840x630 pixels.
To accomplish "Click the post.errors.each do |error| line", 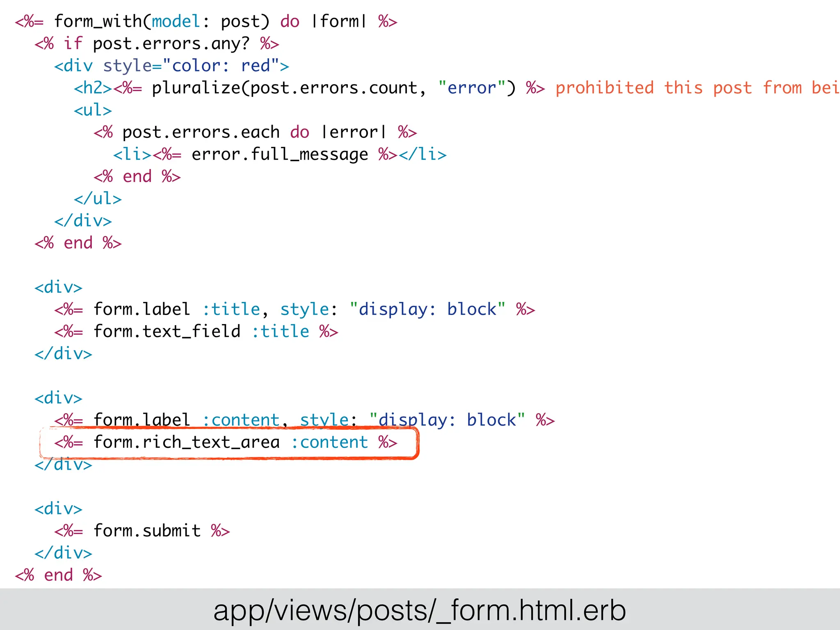I will (x=255, y=132).
